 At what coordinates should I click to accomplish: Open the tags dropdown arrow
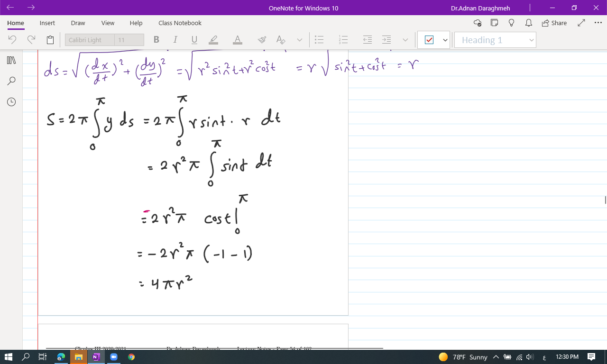click(445, 40)
